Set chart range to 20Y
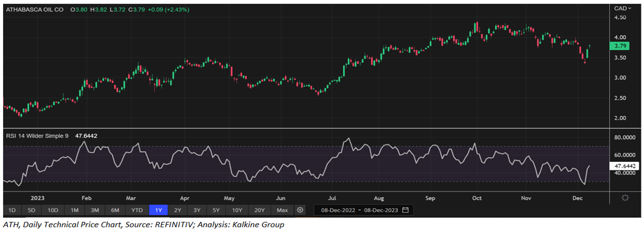Screen dimensions: 644x232 pyautogui.click(x=260, y=210)
